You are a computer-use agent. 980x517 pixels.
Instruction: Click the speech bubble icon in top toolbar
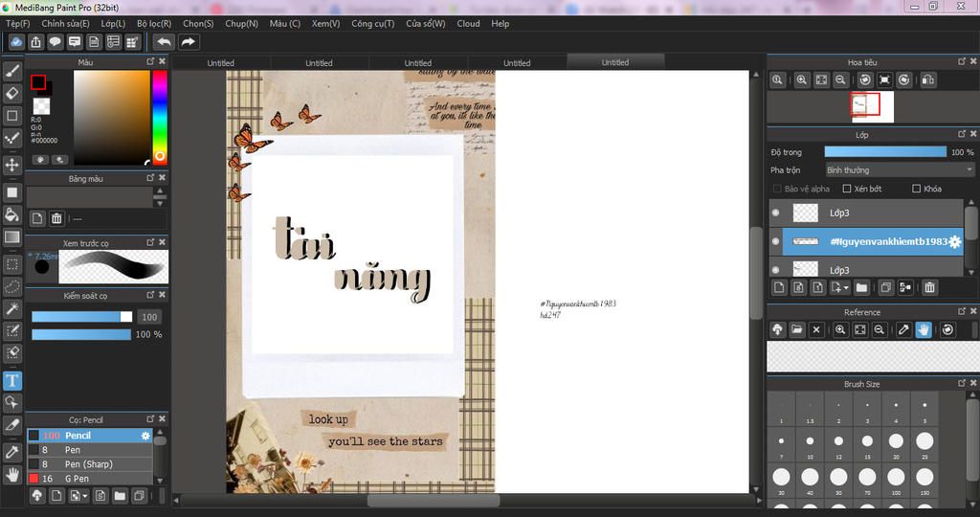[x=56, y=42]
